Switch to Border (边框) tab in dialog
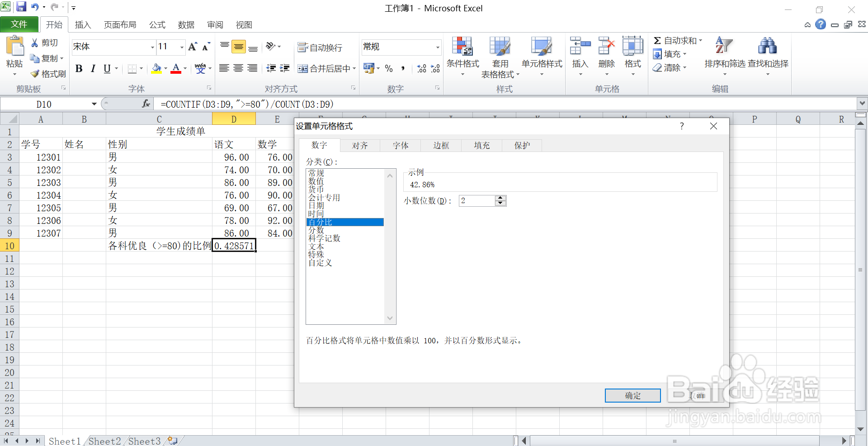 441,146
